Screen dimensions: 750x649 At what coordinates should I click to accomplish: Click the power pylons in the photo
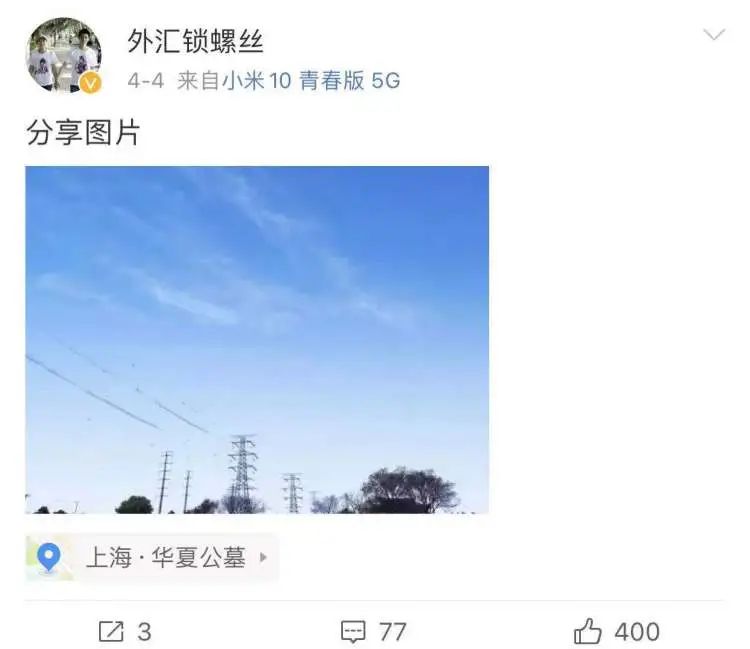pos(243,471)
